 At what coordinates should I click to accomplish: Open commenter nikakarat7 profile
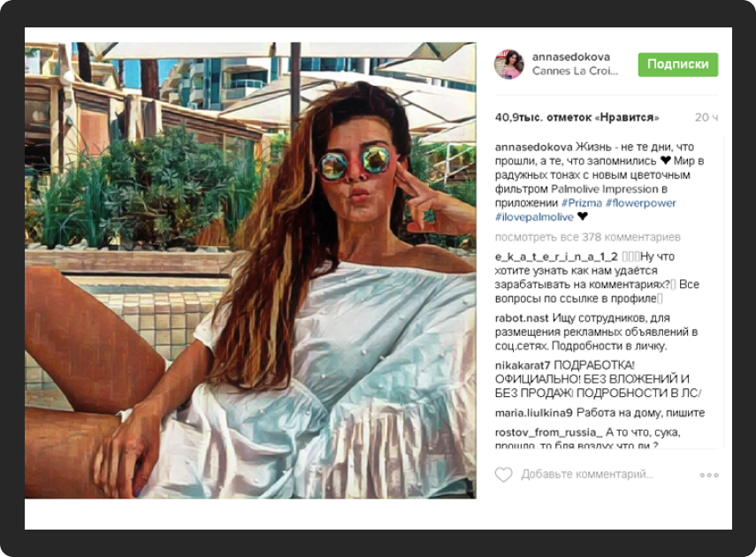[x=523, y=365]
